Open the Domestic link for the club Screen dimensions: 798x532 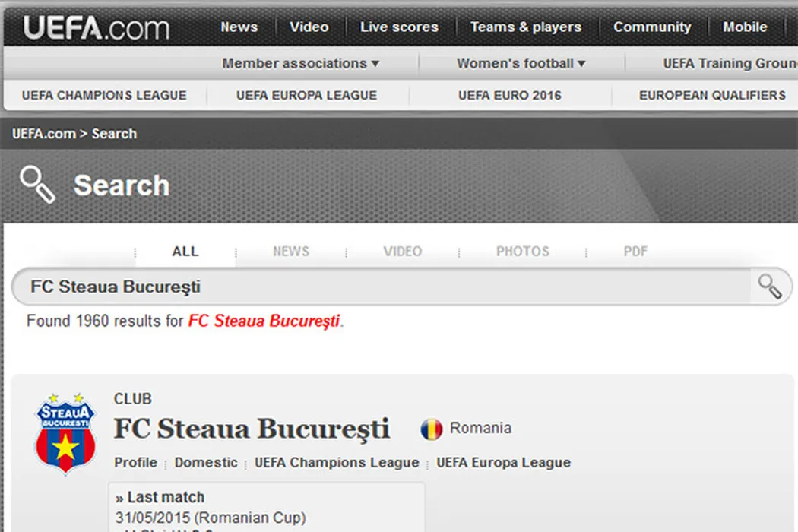(x=206, y=463)
